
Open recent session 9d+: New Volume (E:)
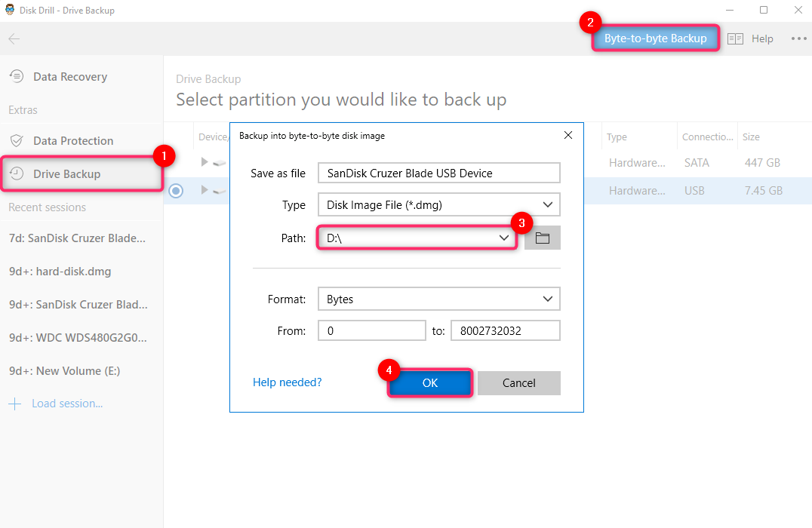[x=64, y=370]
